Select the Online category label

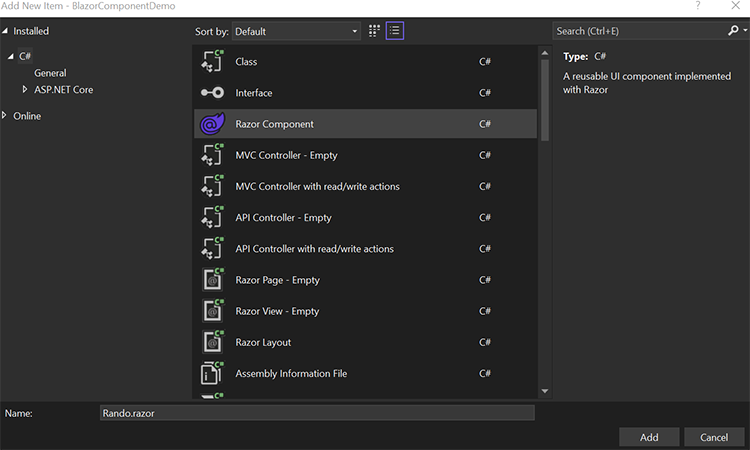tap(27, 116)
